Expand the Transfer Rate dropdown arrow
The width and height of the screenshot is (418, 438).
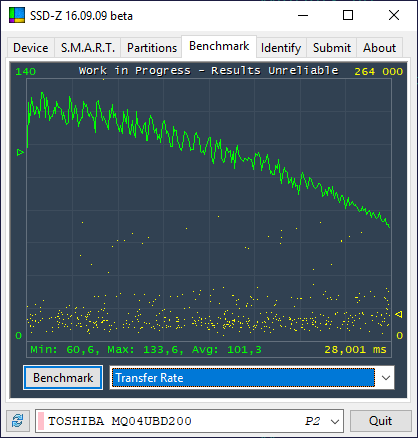point(386,378)
